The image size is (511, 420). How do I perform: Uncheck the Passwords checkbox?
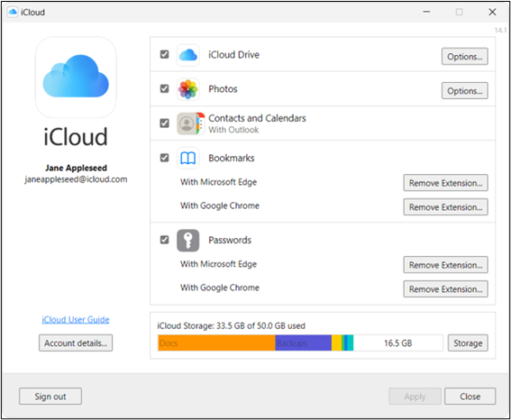click(165, 240)
